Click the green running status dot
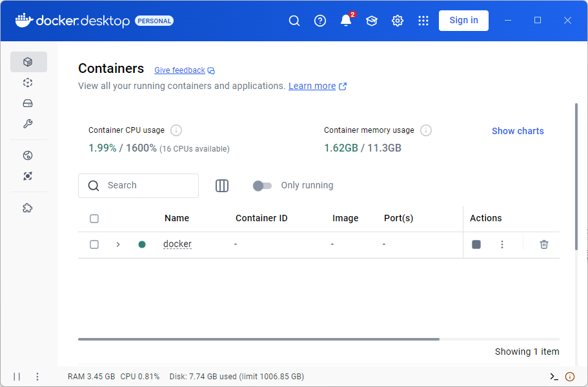Viewport: 588px width, 387px height. [142, 244]
